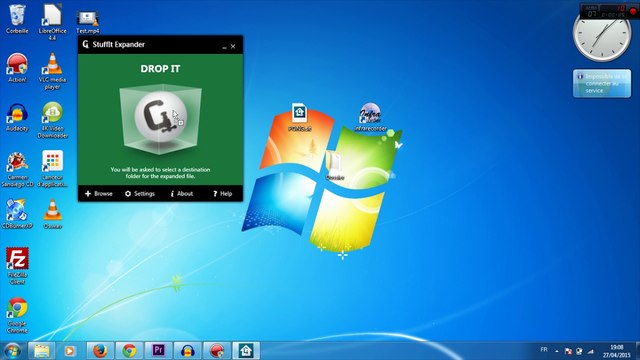Select the CDBurnerXP desktop shortcut
Viewport: 640px width, 360px height.
point(17,214)
